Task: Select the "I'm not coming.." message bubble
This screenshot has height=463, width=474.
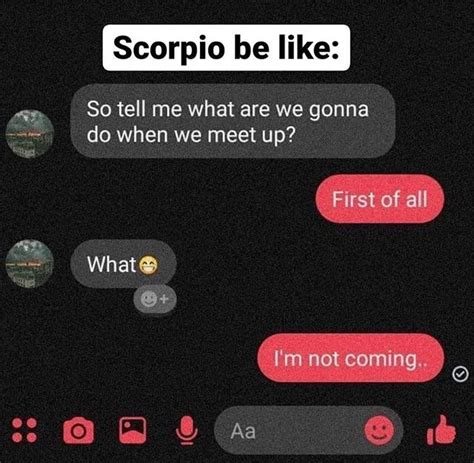Action: [x=351, y=358]
